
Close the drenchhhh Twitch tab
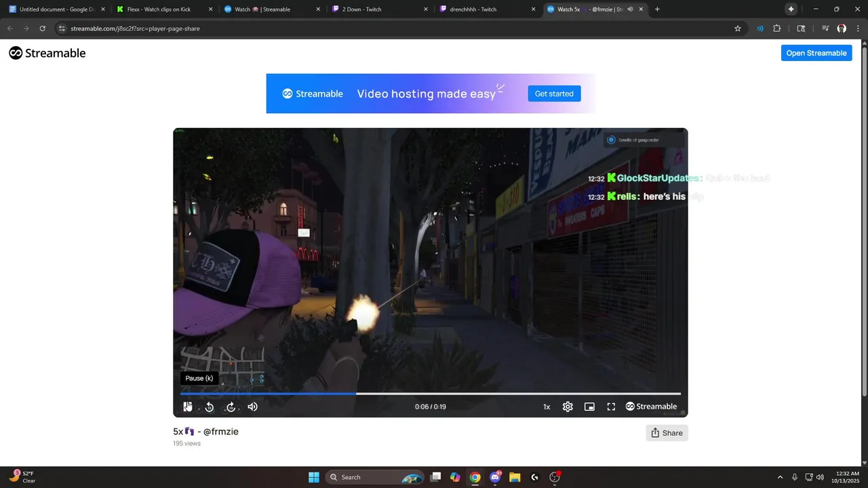tap(533, 9)
